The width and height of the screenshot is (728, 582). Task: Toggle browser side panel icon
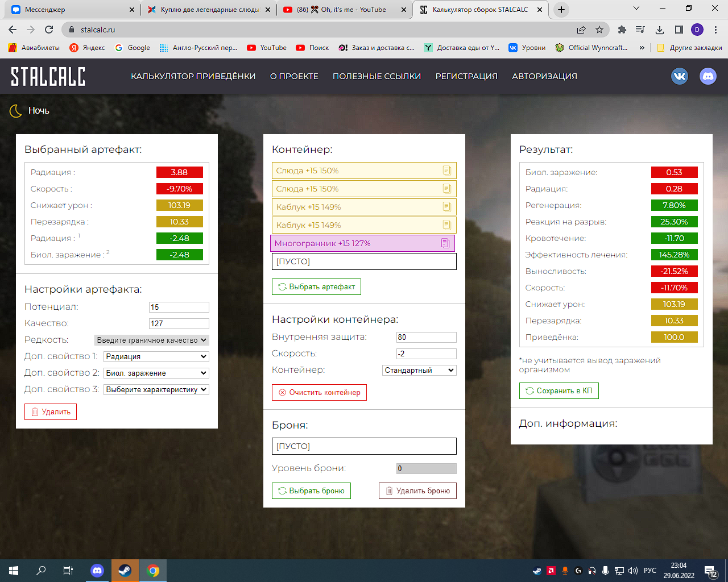click(x=679, y=30)
